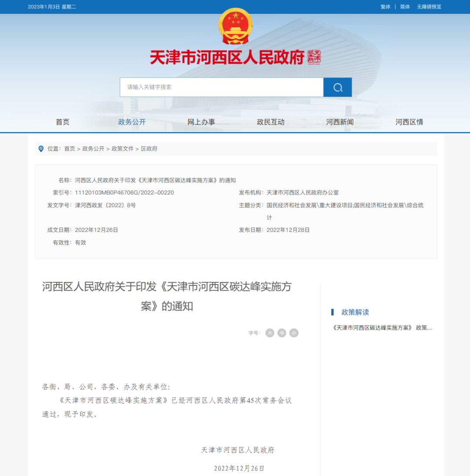Open the 政务公开 navigation tab
The image size is (470, 476).
click(x=132, y=122)
